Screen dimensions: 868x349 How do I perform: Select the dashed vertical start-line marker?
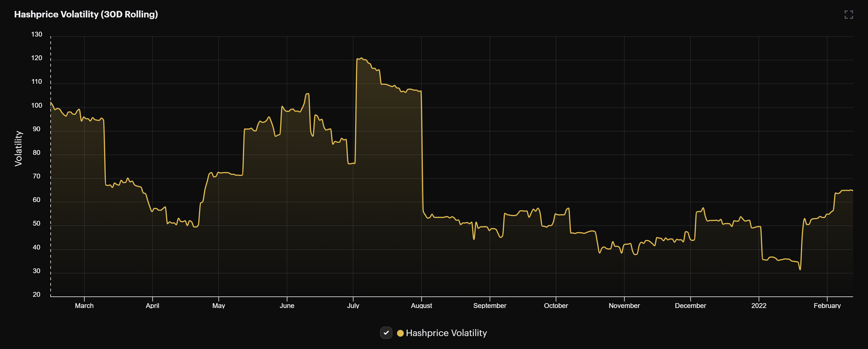click(51, 168)
